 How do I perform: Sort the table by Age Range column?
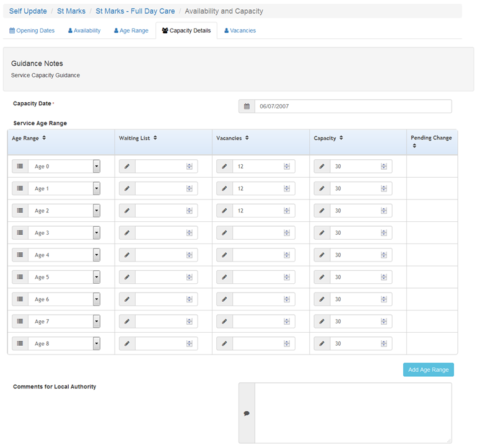(44, 138)
